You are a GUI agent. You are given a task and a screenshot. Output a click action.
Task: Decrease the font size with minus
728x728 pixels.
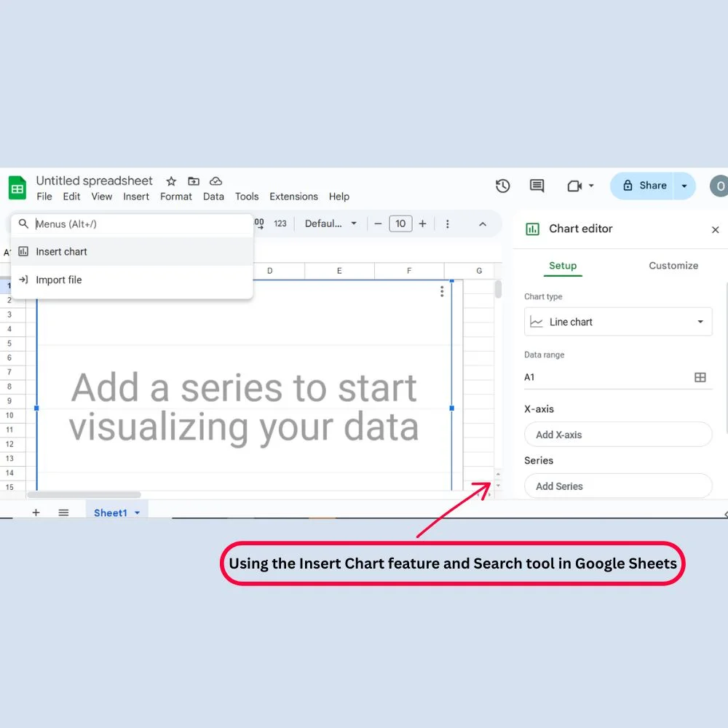click(x=378, y=223)
